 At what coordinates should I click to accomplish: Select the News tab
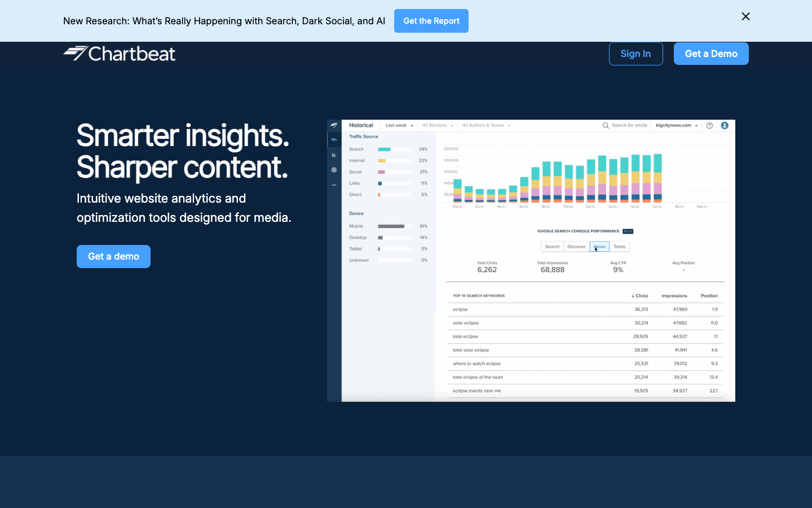pyautogui.click(x=599, y=247)
